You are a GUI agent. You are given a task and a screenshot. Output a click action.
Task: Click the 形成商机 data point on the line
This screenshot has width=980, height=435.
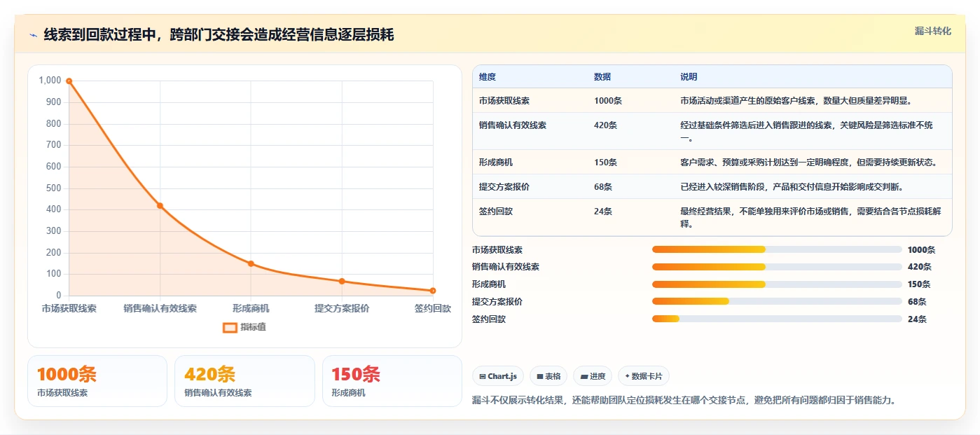click(x=251, y=263)
